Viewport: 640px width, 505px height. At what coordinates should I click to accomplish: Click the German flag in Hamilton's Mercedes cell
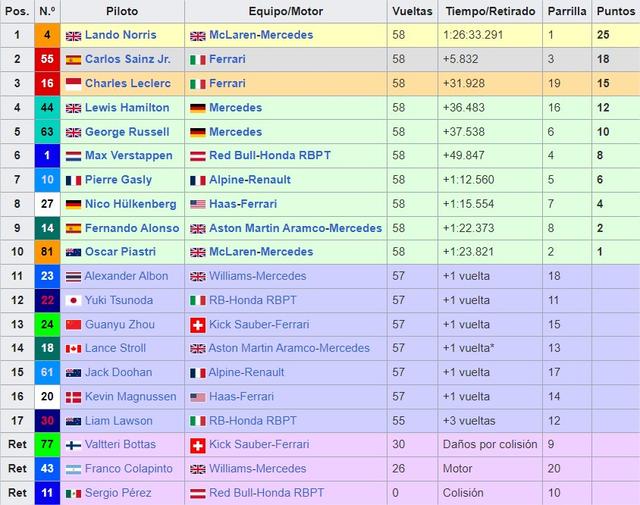198,108
